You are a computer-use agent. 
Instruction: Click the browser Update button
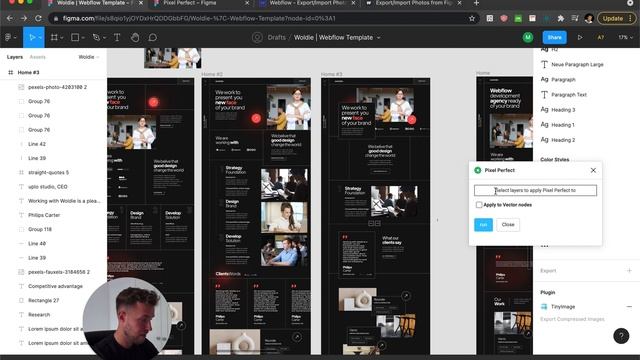pyautogui.click(x=616, y=18)
